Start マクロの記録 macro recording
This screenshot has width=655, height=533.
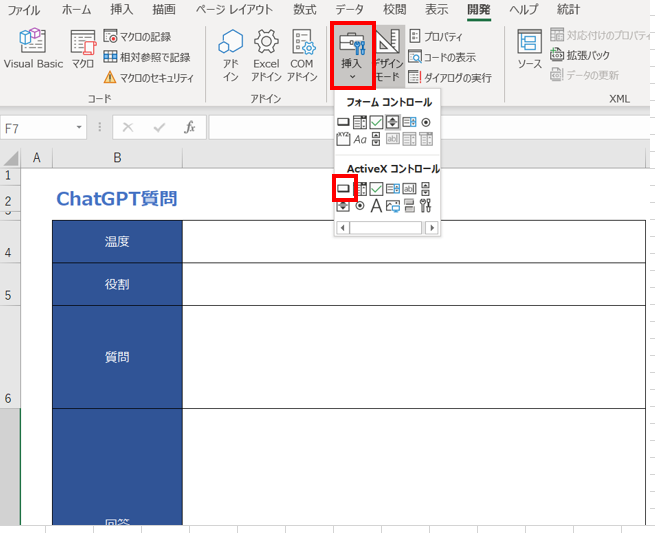(137, 37)
